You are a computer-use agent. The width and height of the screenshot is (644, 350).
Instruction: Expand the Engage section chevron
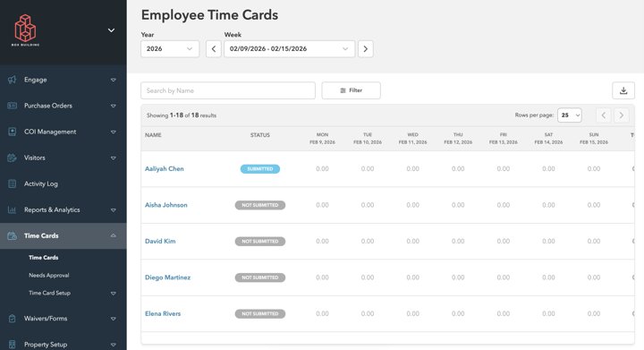[x=114, y=80]
